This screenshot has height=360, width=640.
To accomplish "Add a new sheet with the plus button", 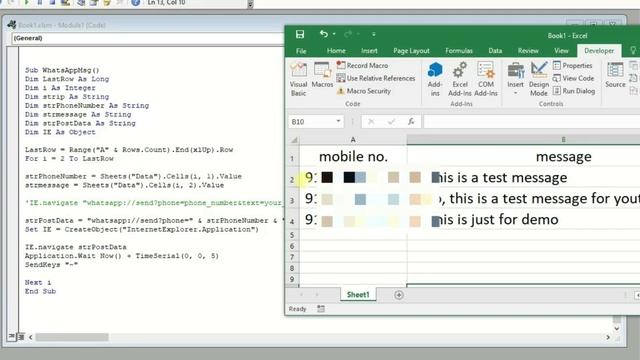I will tap(399, 295).
